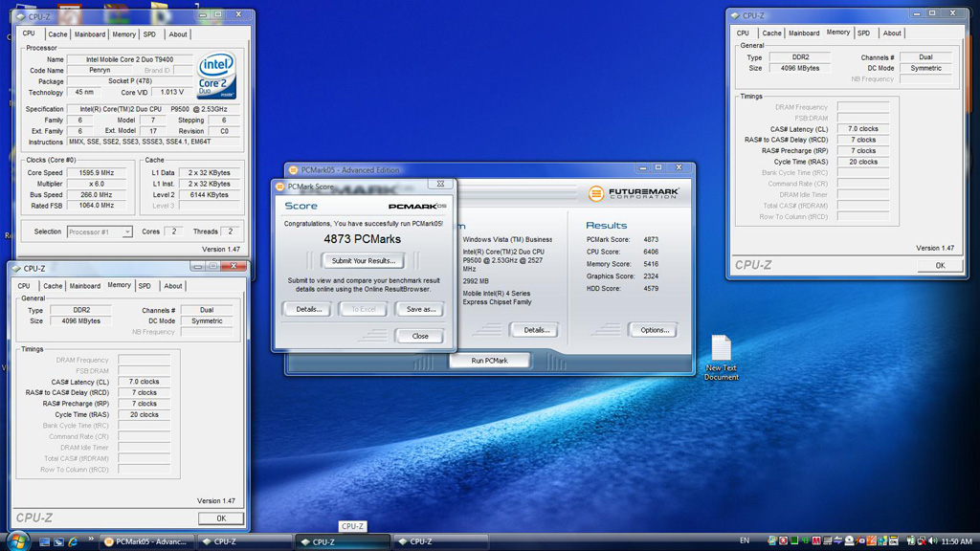The image size is (980, 551).
Task: Click the processor name field Intel Mobile Core 2 Duo T9400
Action: click(x=129, y=59)
